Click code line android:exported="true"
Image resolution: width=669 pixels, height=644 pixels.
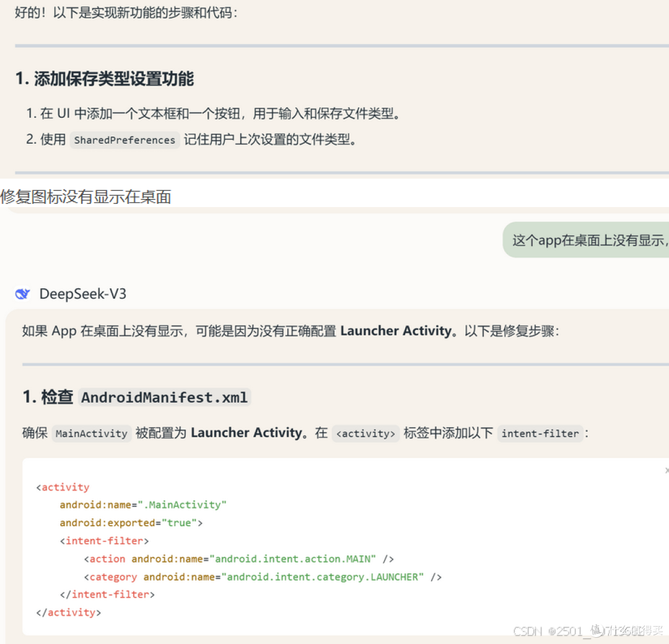pyautogui.click(x=131, y=523)
